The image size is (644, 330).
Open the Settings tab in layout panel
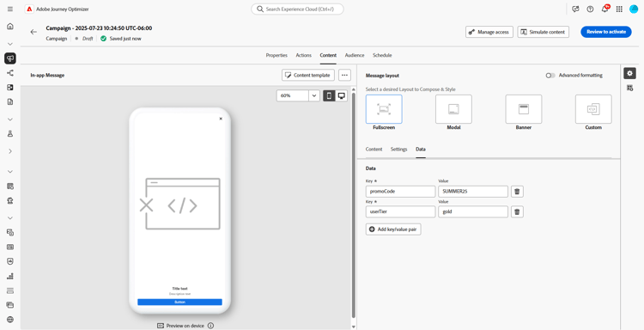[398, 150]
